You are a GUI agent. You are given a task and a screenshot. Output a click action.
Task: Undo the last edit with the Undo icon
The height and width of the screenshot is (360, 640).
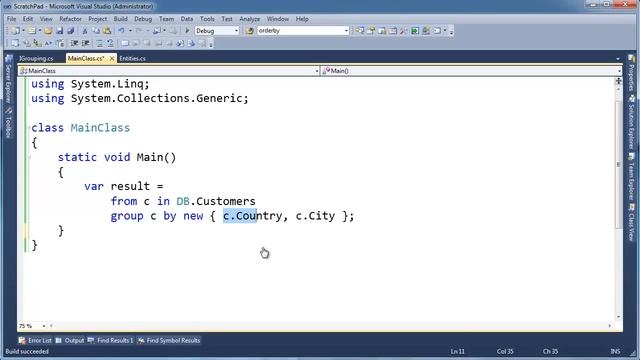pos(121,31)
